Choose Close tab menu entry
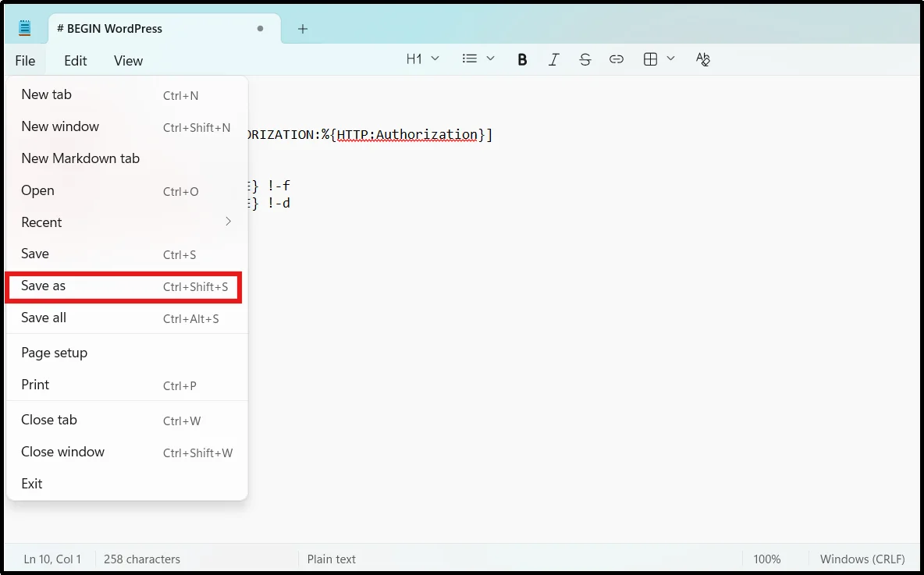The width and height of the screenshot is (924, 575). (126, 420)
